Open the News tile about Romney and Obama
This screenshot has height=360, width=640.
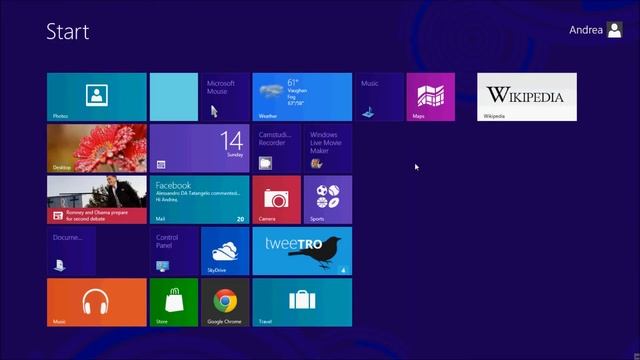[97, 200]
